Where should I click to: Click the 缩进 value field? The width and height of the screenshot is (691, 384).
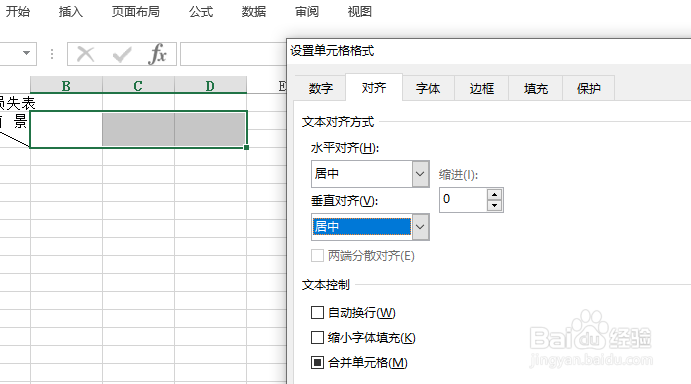[463, 199]
